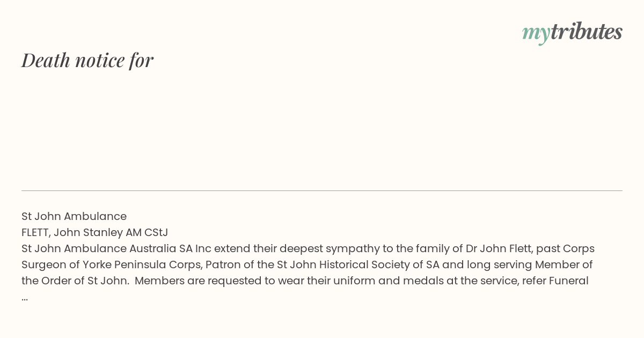This screenshot has height=338, width=644.
Task: Click the dark "tributes" part of logo
Action: point(587,31)
